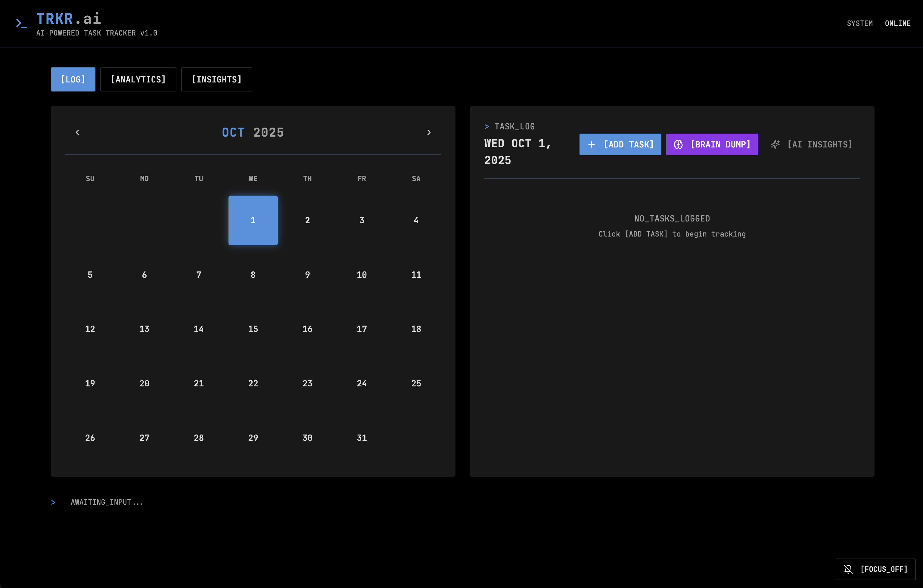Select the LOG tab
This screenshot has height=588, width=923.
73,80
